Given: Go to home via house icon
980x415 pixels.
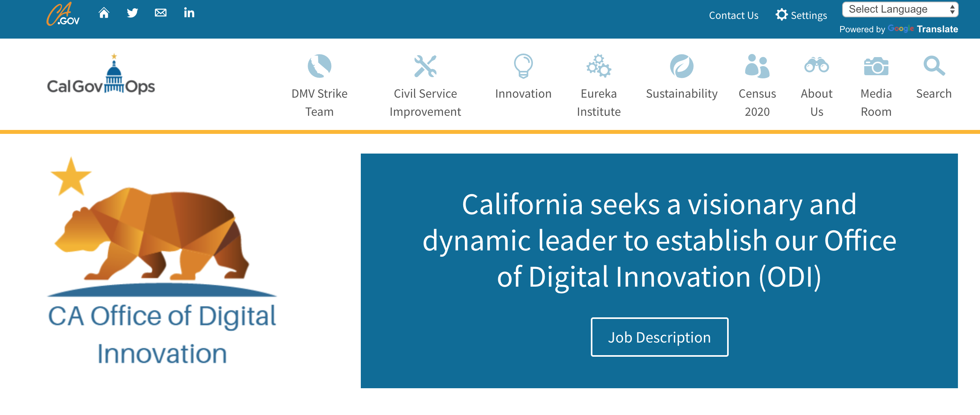Looking at the screenshot, I should click(x=104, y=13).
